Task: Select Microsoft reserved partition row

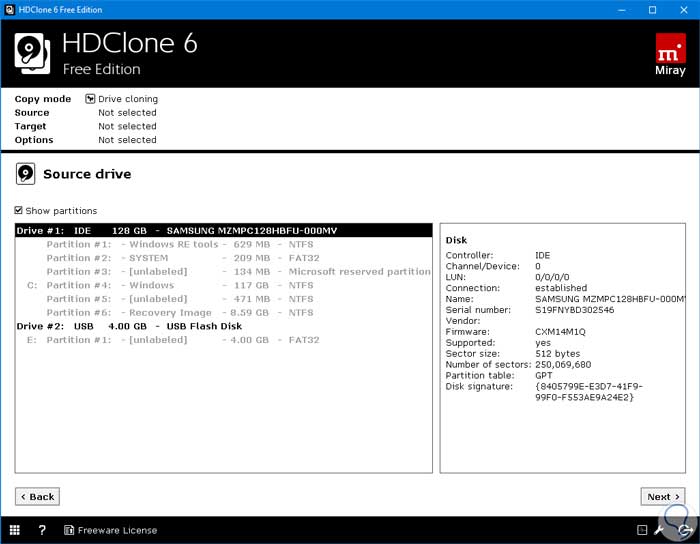Action: 224,272
